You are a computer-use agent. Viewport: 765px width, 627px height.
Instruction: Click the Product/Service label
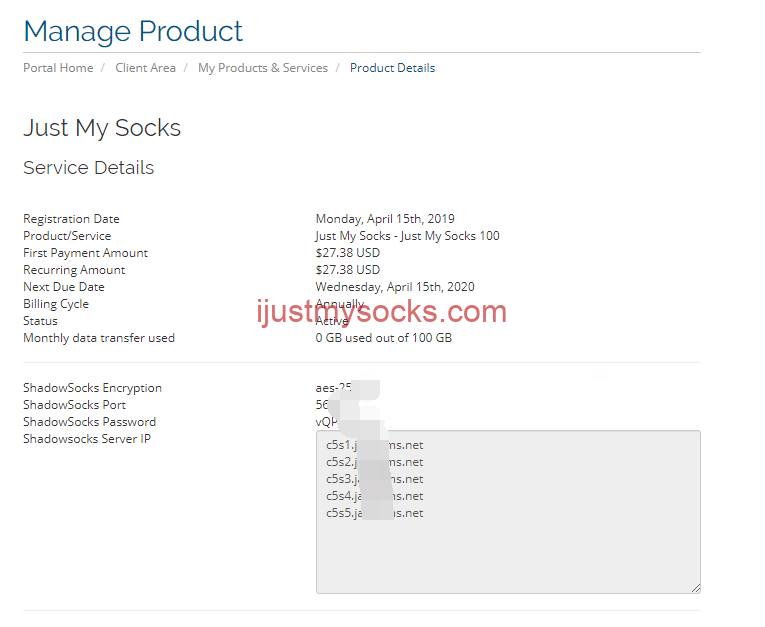click(67, 236)
